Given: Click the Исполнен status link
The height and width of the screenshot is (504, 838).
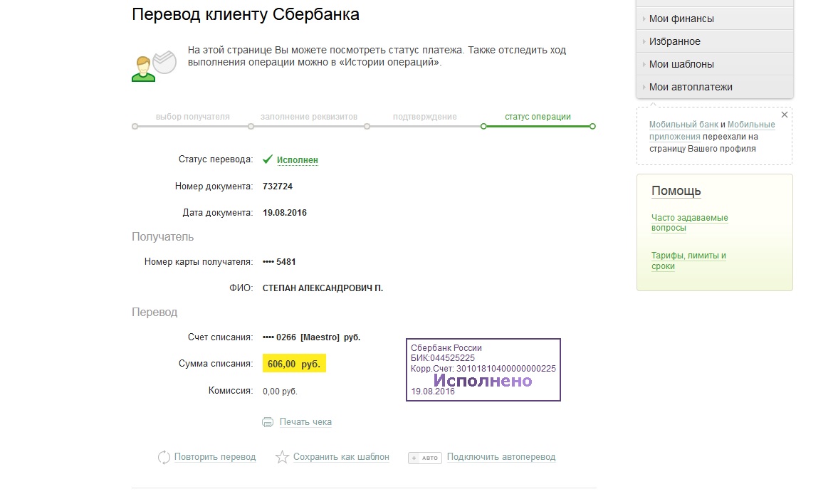Looking at the screenshot, I should [298, 160].
